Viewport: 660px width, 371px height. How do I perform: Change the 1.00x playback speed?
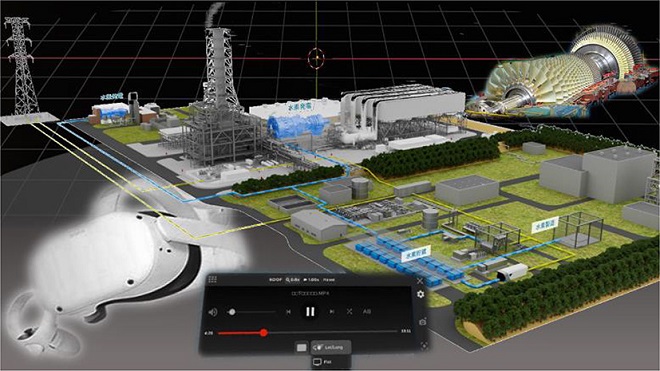(311, 280)
